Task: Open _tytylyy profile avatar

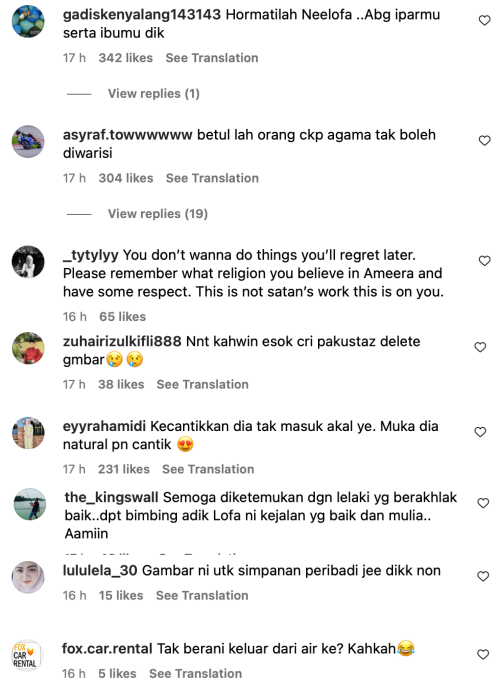Action: tap(28, 262)
